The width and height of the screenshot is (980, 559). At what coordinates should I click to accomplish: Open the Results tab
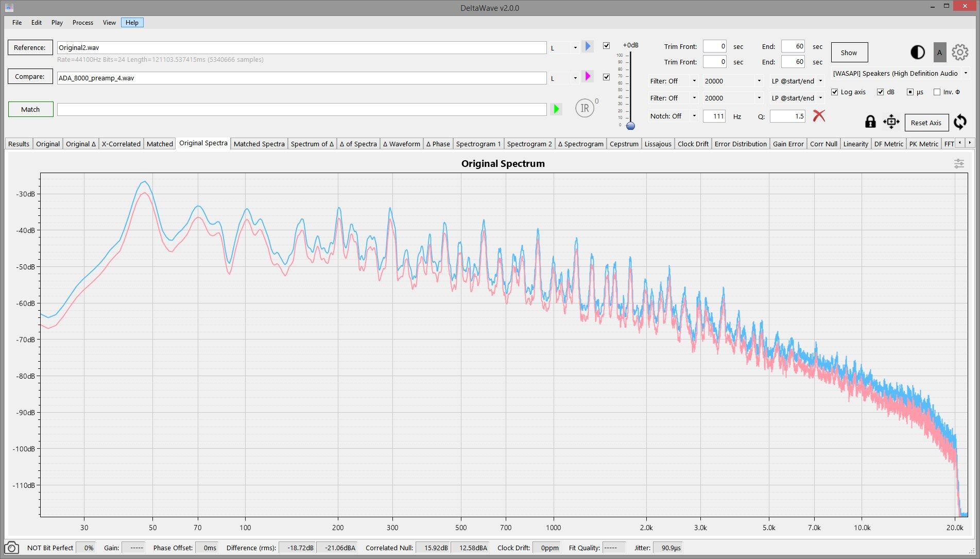(19, 144)
